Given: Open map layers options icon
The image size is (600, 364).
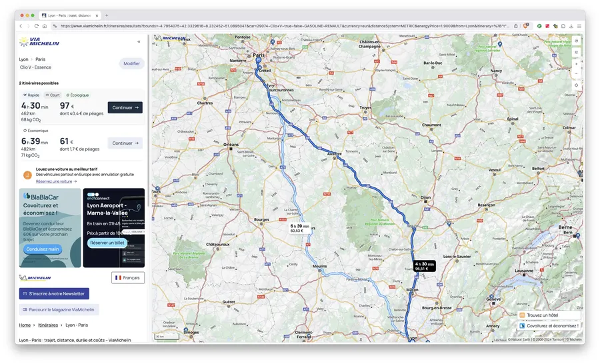Looking at the screenshot, I should [576, 52].
